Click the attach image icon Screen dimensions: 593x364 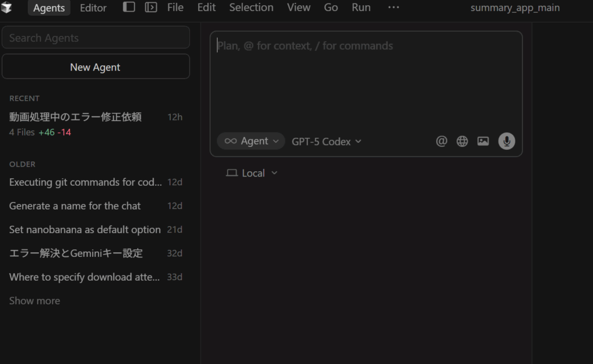483,141
